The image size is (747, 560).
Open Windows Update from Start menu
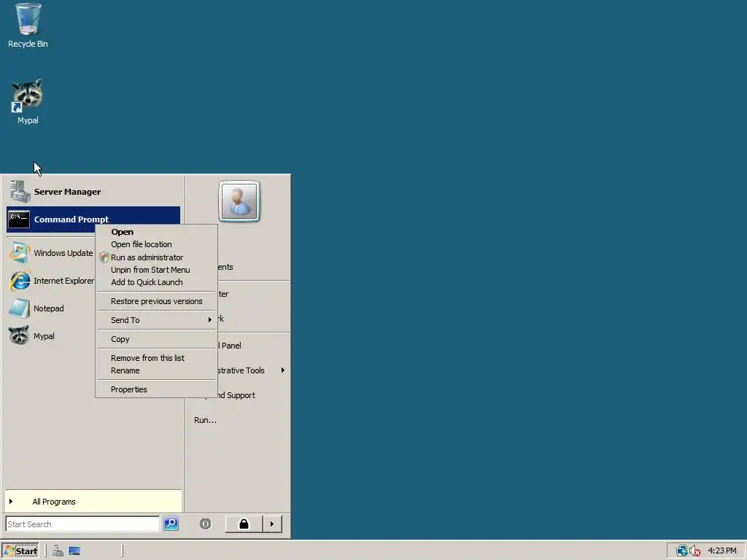51,253
